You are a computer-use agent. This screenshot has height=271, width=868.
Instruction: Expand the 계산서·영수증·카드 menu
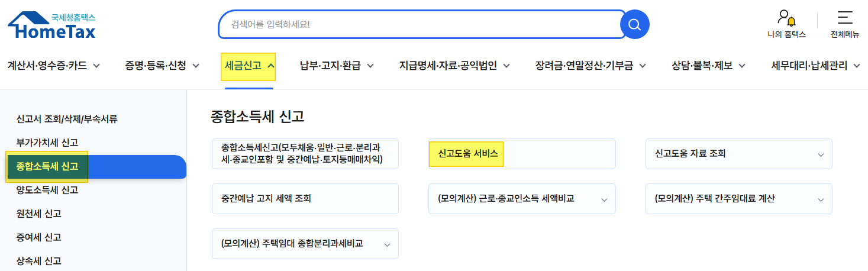click(53, 65)
